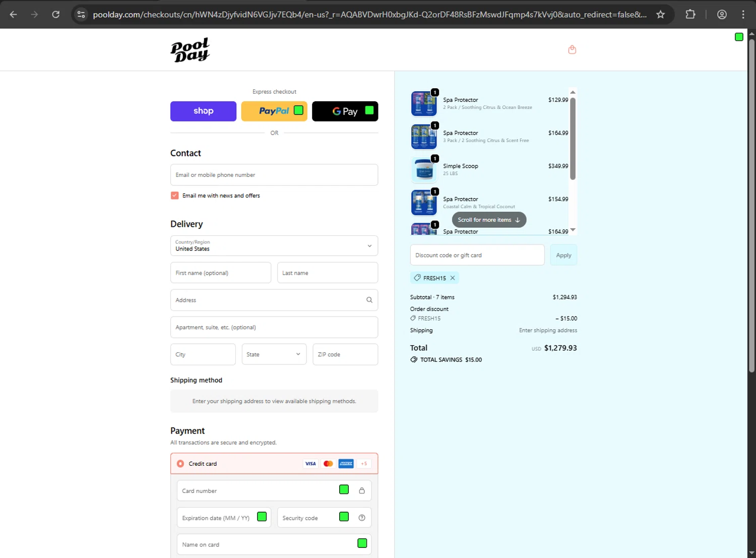Open site information icon in address bar

point(81,15)
